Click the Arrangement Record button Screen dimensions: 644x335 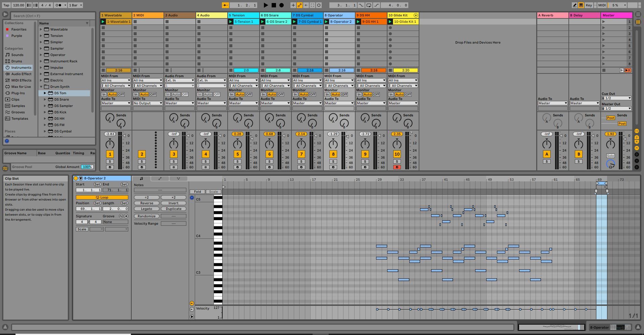coord(282,5)
